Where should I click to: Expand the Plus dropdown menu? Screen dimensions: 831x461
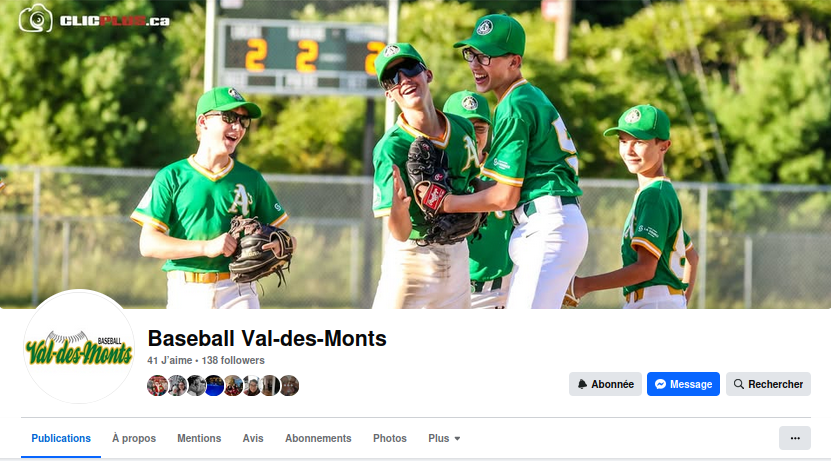(444, 438)
